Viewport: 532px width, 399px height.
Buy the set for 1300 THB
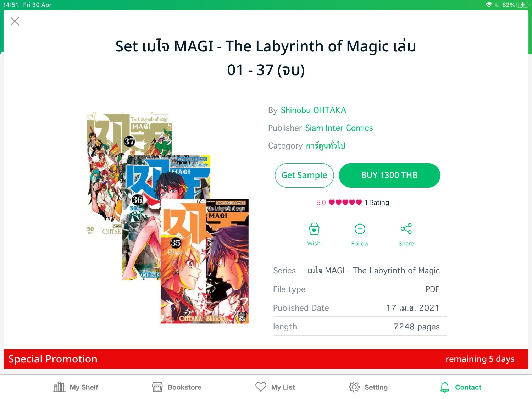click(389, 175)
